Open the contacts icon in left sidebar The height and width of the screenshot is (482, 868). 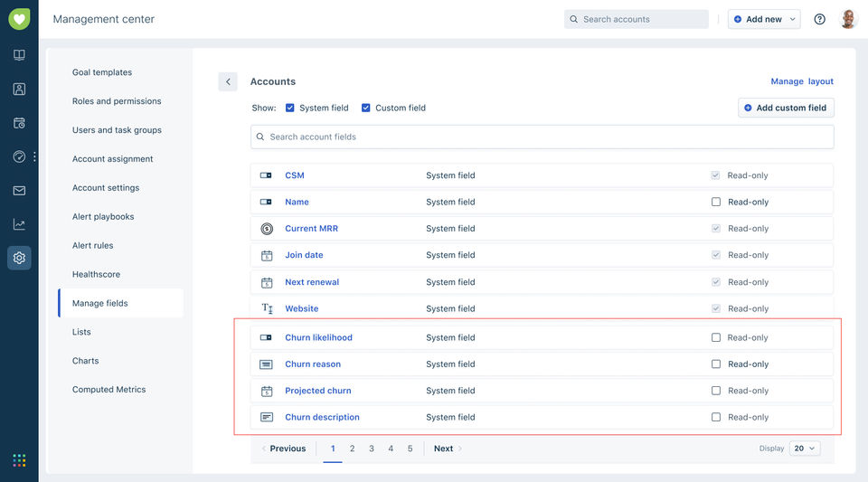pos(19,89)
